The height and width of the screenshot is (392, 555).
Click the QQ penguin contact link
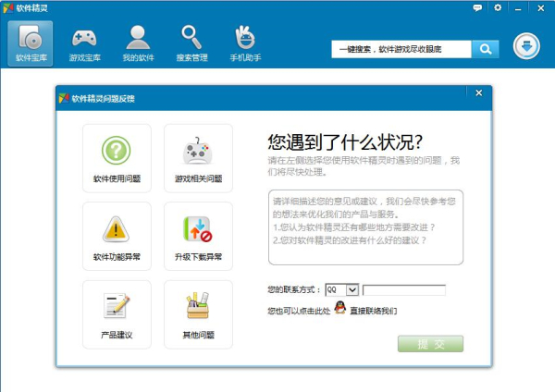tap(339, 310)
